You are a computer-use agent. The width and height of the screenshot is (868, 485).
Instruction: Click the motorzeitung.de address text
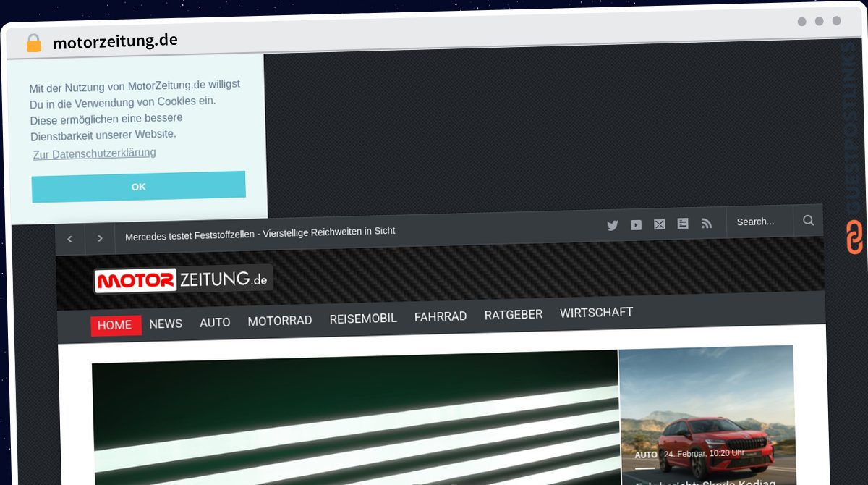(115, 42)
